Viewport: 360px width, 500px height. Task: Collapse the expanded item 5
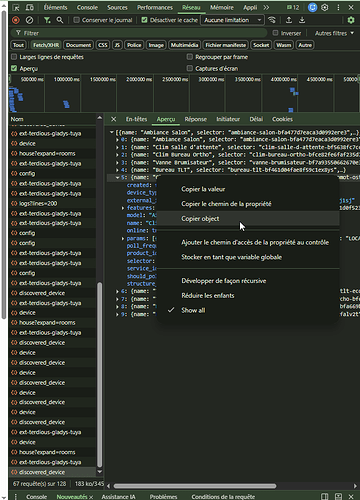coord(117,178)
